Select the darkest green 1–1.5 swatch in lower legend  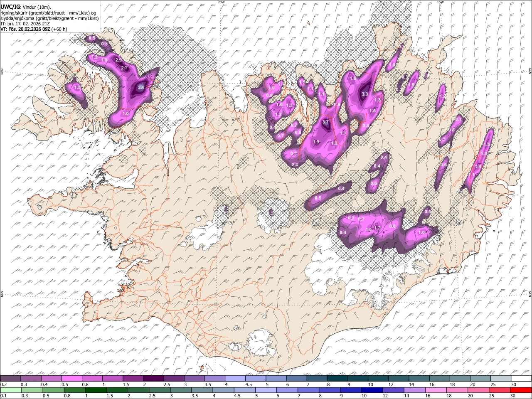tap(96, 390)
